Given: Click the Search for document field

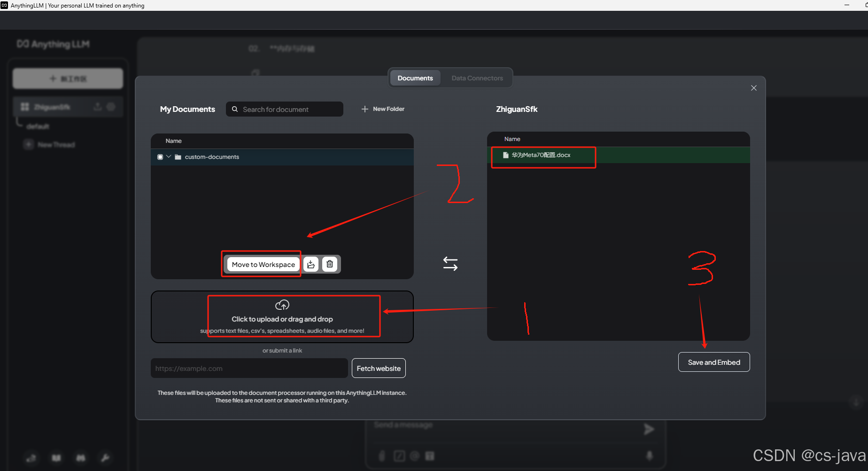Looking at the screenshot, I should click(x=285, y=109).
